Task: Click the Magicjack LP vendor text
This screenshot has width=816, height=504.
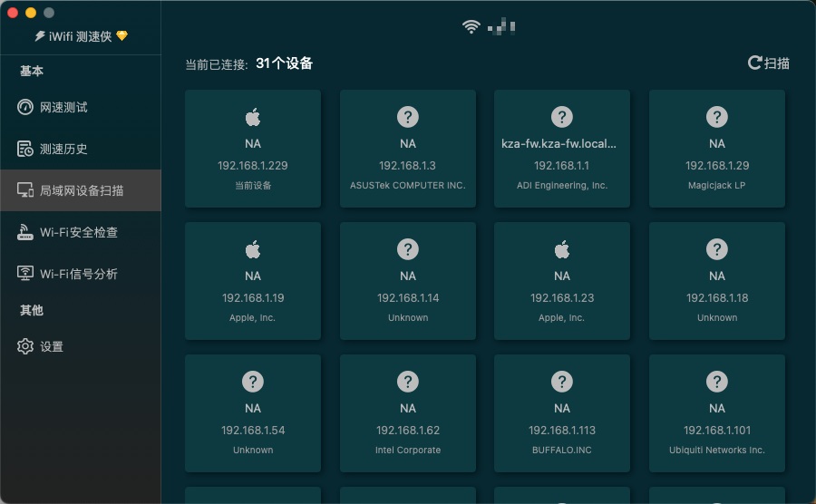Action: (x=717, y=186)
